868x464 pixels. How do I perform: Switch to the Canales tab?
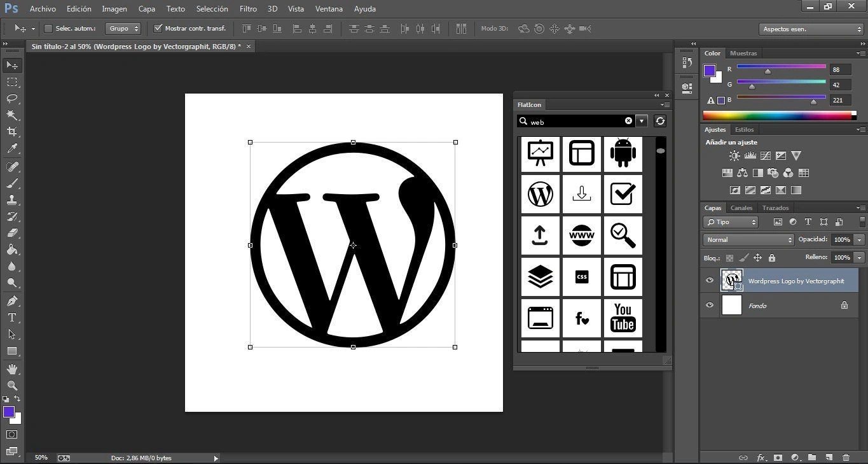[741, 208]
